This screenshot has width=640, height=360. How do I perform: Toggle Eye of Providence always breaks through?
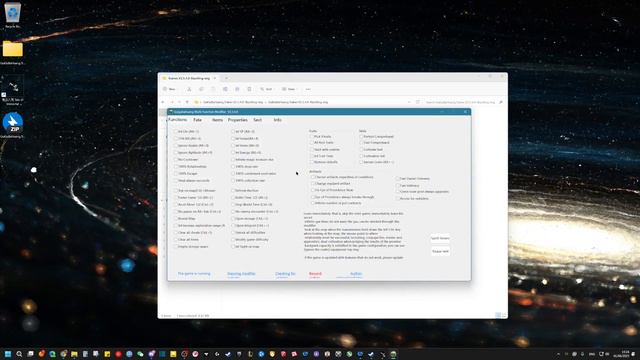[313, 197]
